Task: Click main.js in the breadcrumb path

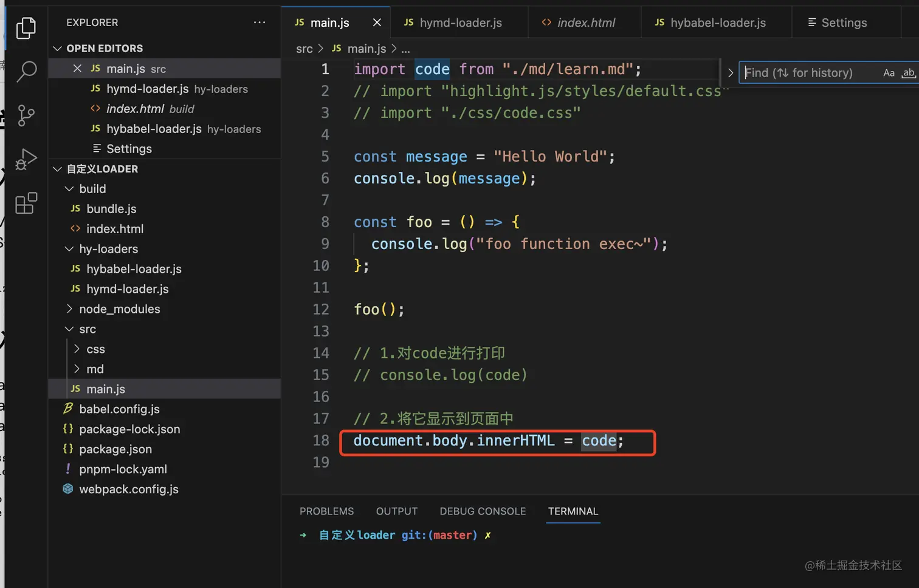Action: [367, 49]
